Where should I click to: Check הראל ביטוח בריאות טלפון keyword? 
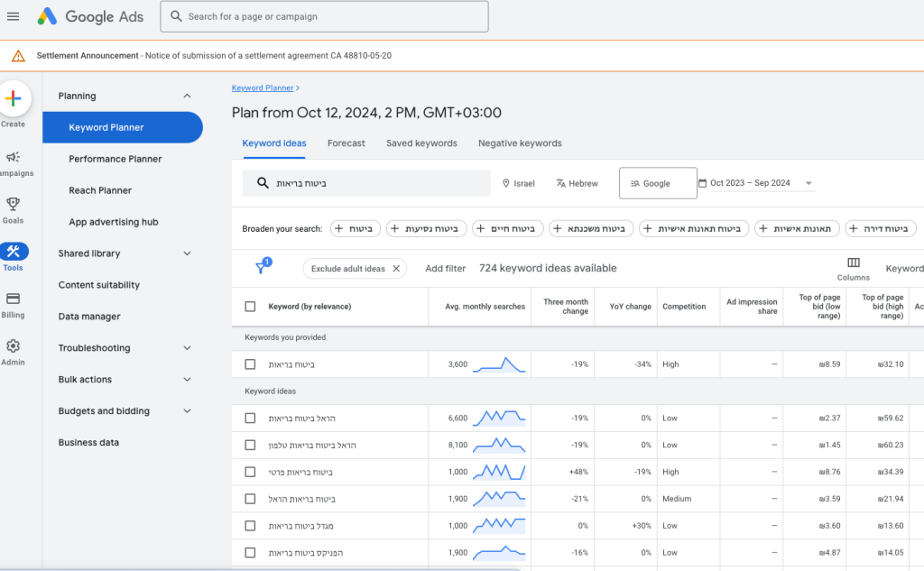point(251,445)
